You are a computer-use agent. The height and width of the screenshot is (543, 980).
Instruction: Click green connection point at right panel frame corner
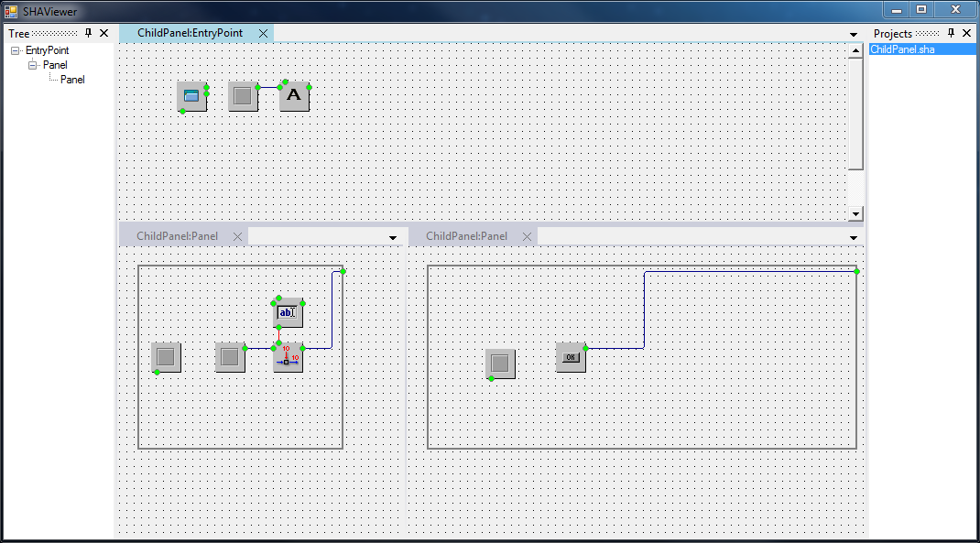pyautogui.click(x=857, y=271)
